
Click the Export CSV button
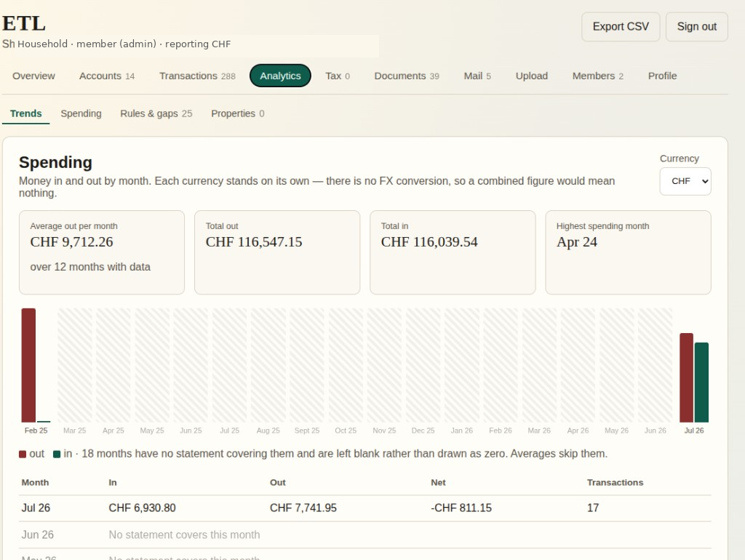pyautogui.click(x=621, y=27)
